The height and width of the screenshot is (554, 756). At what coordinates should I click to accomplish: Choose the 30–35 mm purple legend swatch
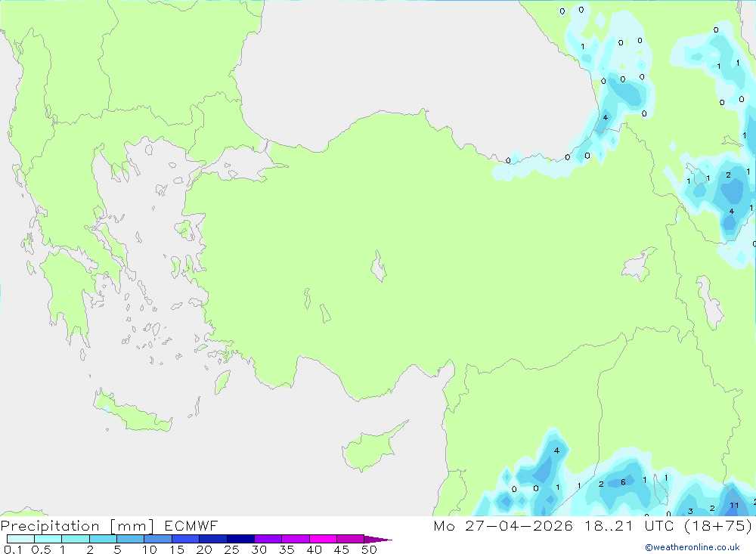(x=268, y=539)
